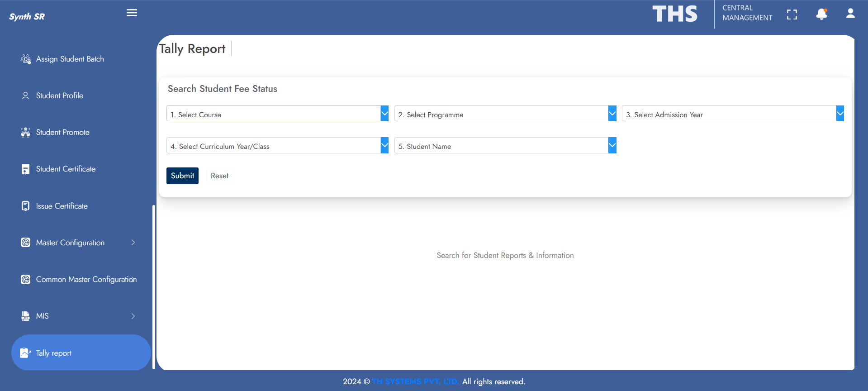Click the MIS printer icon
Screen dimensions: 868x391
pos(26,316)
